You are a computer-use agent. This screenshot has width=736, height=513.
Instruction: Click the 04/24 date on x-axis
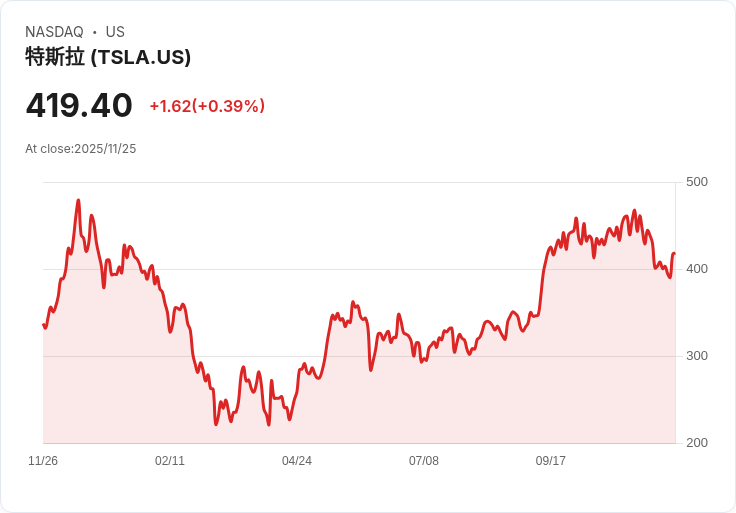pos(297,461)
